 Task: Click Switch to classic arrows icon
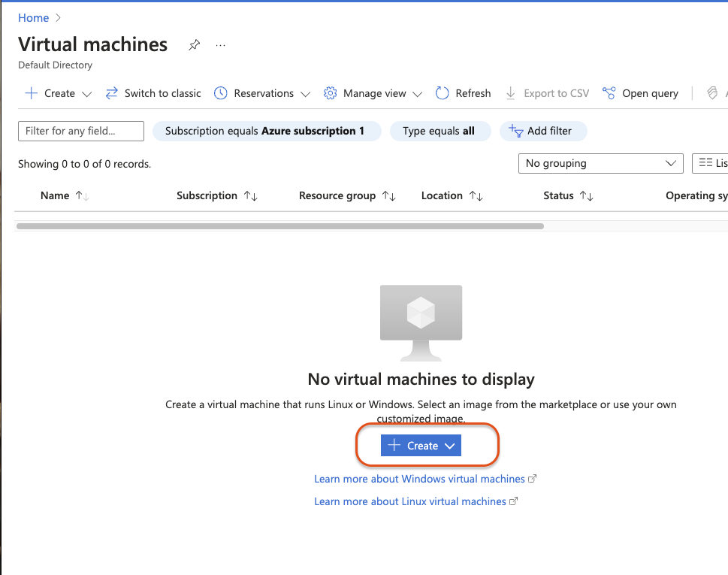(x=111, y=93)
